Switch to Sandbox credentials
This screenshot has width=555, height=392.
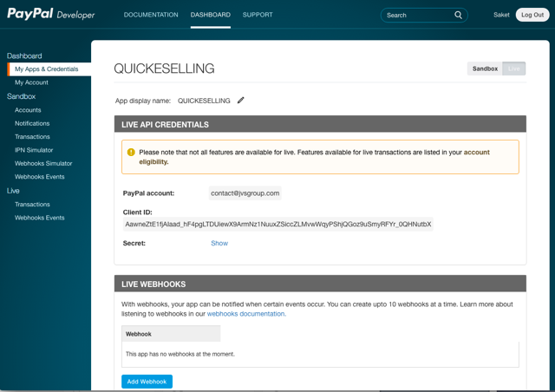pos(485,69)
